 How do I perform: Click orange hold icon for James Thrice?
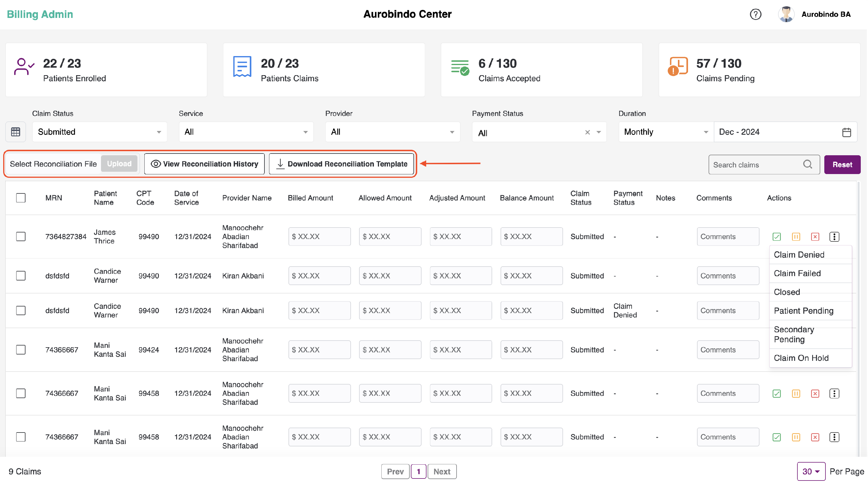(x=796, y=237)
